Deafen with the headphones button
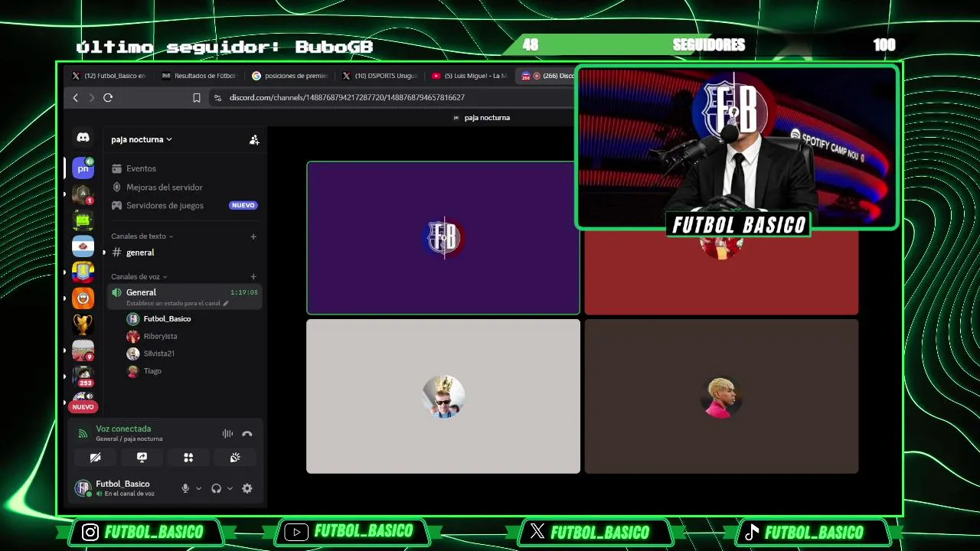The image size is (980, 551). point(216,488)
